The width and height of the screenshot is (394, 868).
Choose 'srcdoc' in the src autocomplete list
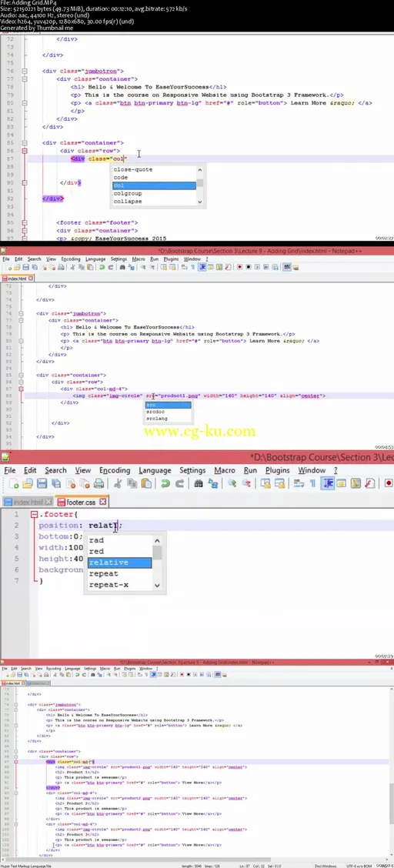pos(169,412)
